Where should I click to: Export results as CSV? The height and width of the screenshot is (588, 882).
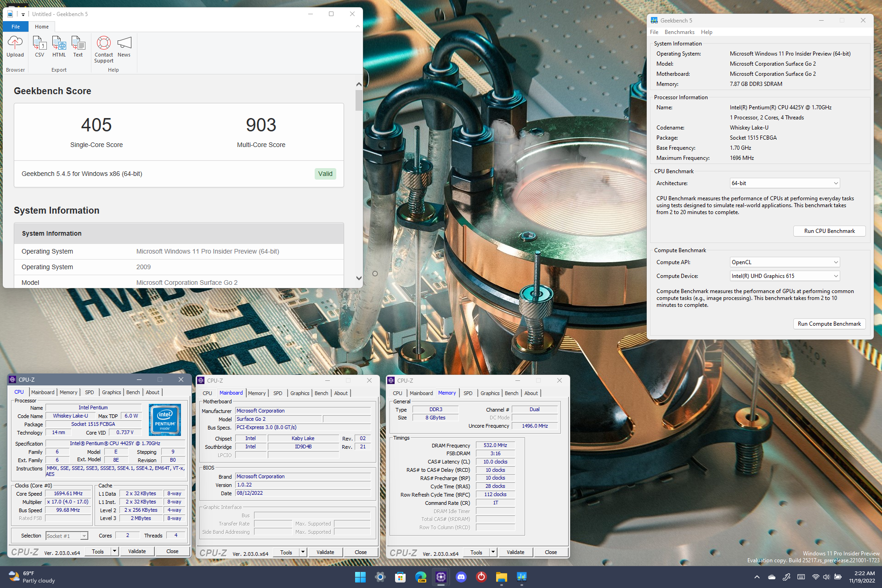(40, 47)
